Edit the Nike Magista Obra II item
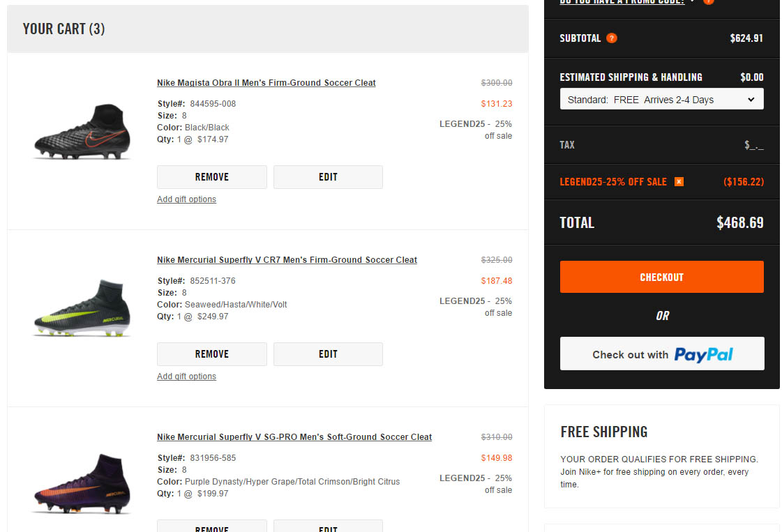The width and height of the screenshot is (782, 532). [328, 176]
